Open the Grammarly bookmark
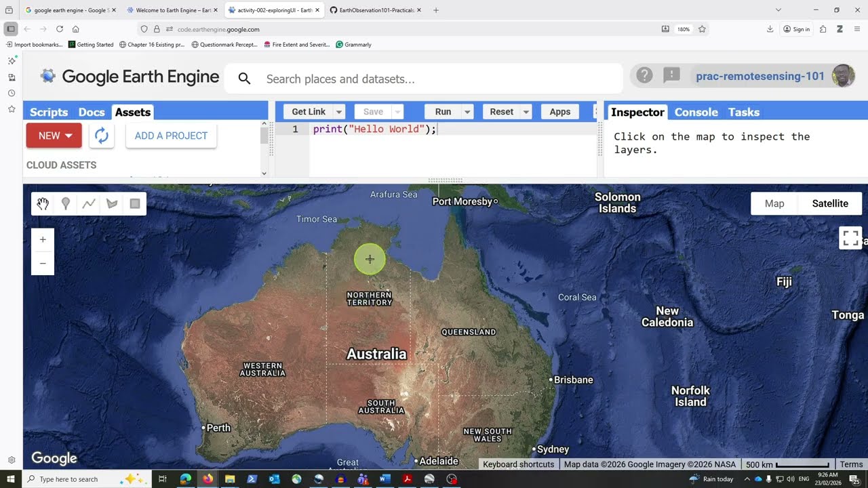 click(x=354, y=45)
